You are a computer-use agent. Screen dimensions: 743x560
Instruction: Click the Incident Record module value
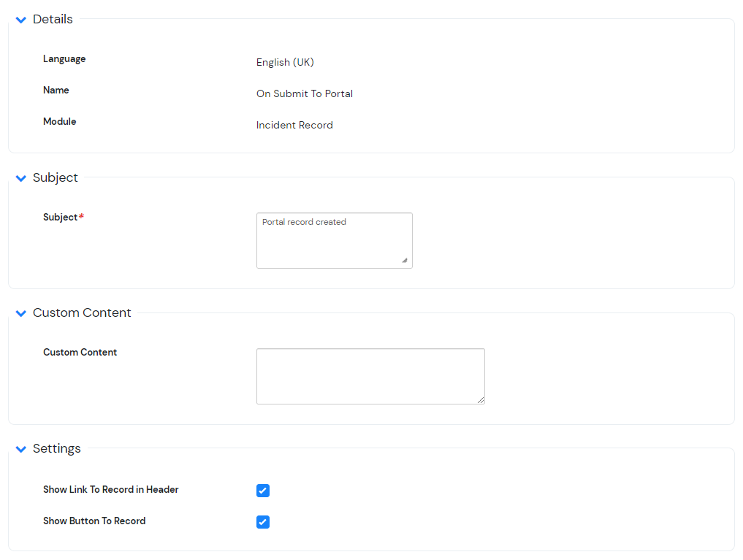point(294,125)
